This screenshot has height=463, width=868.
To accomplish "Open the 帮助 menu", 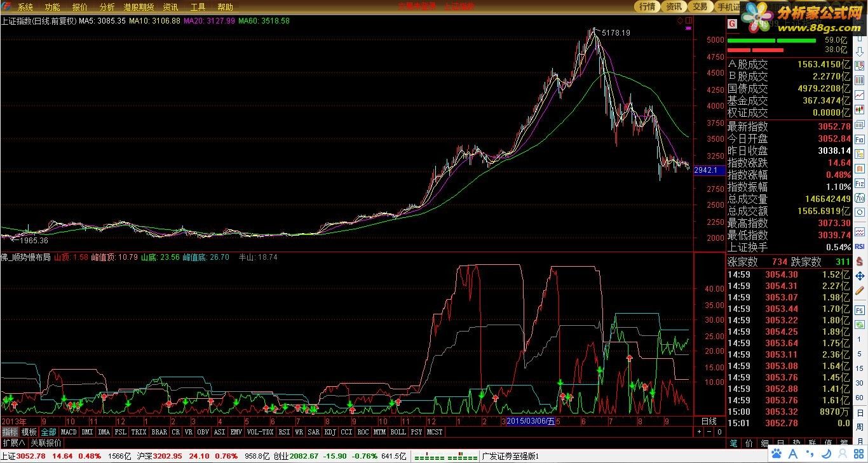I will 225,7.
